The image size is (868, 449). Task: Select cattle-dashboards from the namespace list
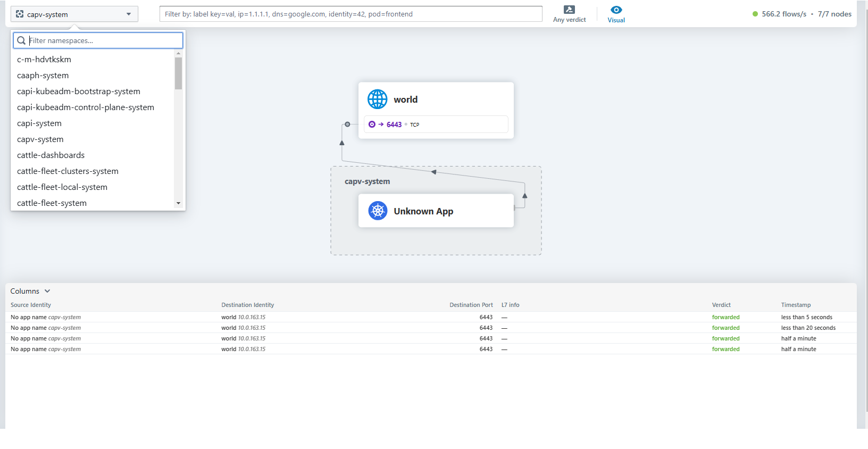coord(51,155)
